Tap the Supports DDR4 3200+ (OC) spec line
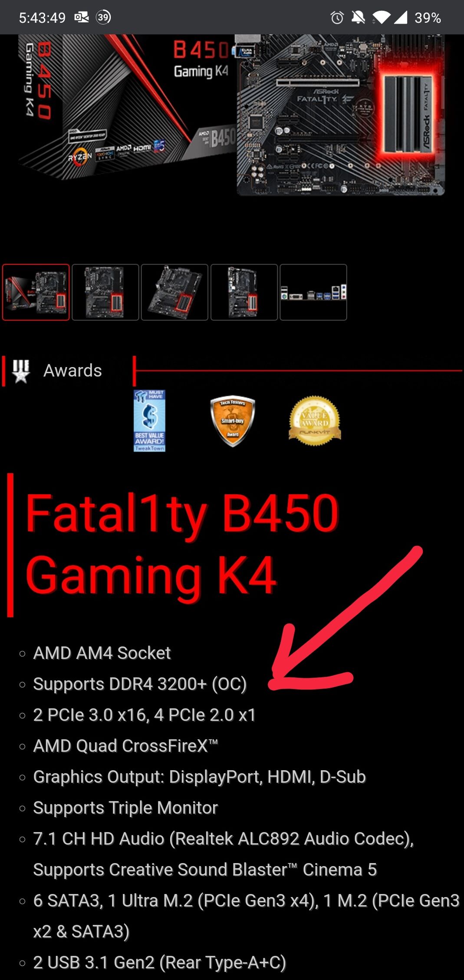Viewport: 464px width, 980px height. [140, 684]
